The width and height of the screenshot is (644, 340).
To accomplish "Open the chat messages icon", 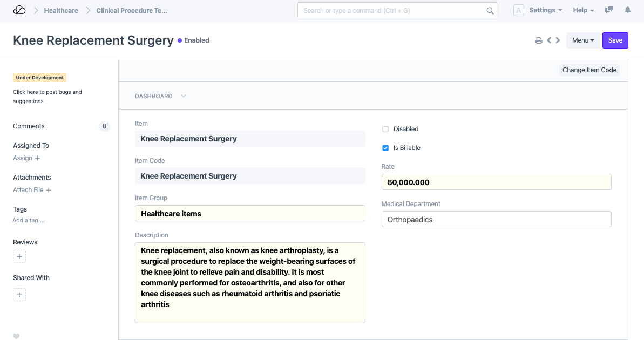I will click(609, 10).
